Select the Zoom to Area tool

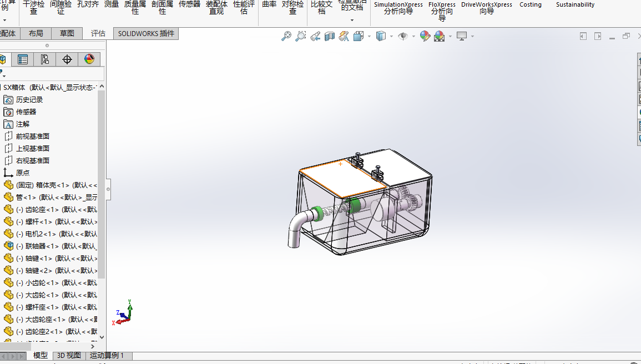(x=300, y=37)
